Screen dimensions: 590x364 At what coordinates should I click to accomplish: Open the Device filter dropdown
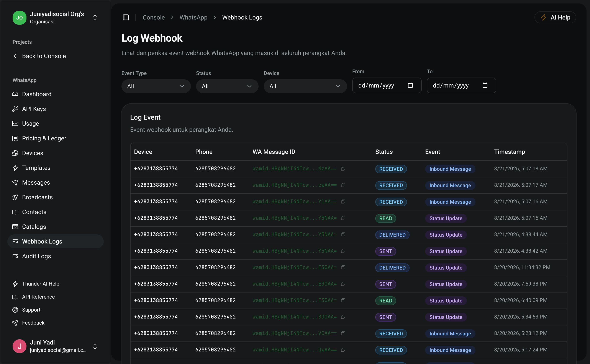(305, 86)
